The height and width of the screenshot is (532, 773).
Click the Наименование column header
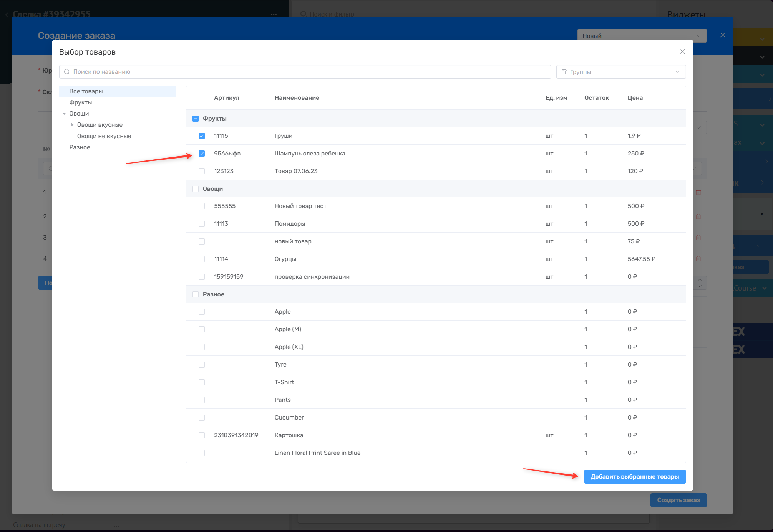point(297,98)
